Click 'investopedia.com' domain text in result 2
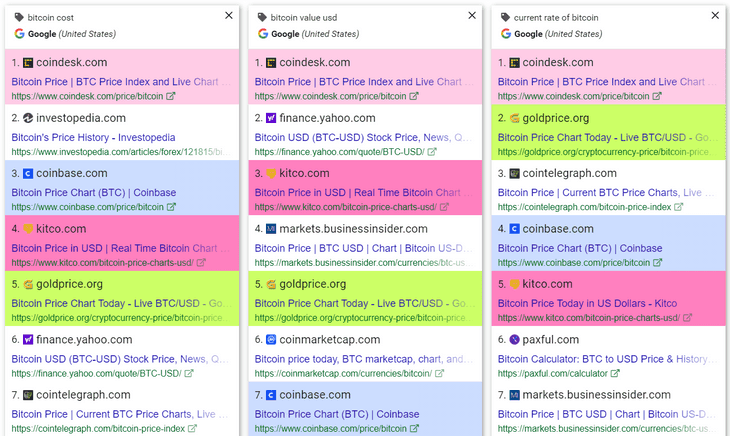Screen dimensions: 730x436 point(81,118)
